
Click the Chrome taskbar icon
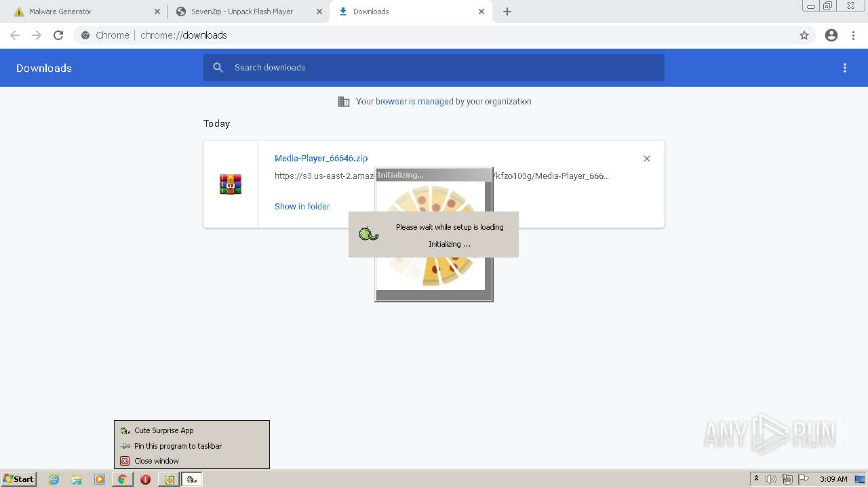click(x=122, y=479)
